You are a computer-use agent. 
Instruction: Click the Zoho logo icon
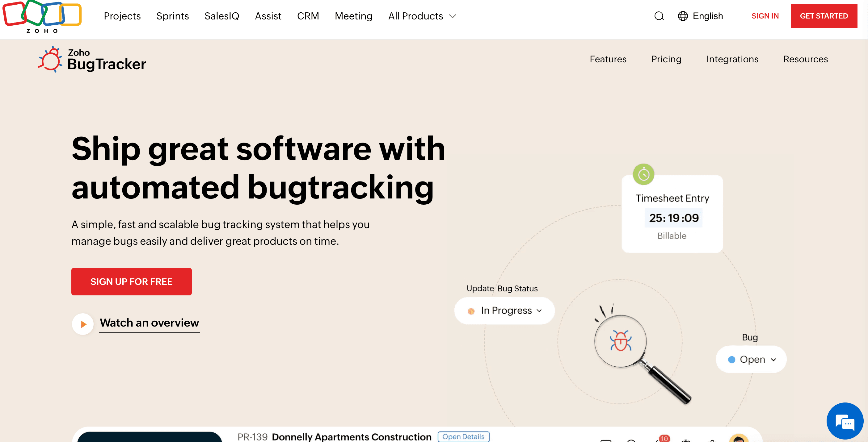pyautogui.click(x=42, y=16)
